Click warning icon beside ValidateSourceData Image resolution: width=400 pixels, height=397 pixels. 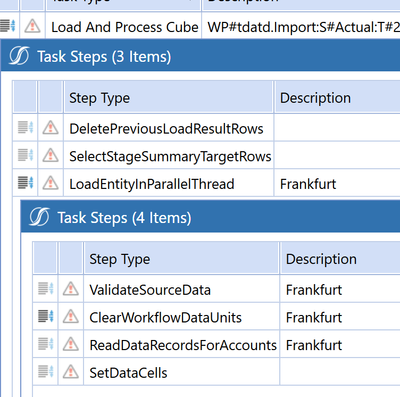(71, 289)
